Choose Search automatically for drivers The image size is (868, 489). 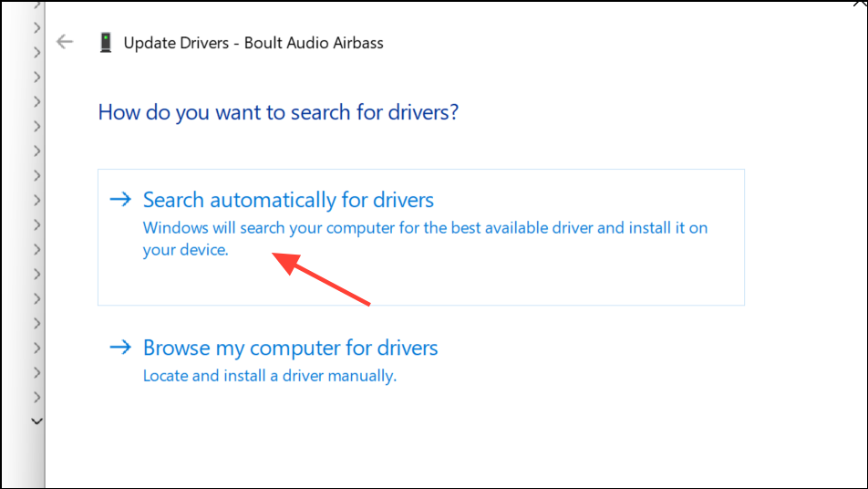pos(288,200)
